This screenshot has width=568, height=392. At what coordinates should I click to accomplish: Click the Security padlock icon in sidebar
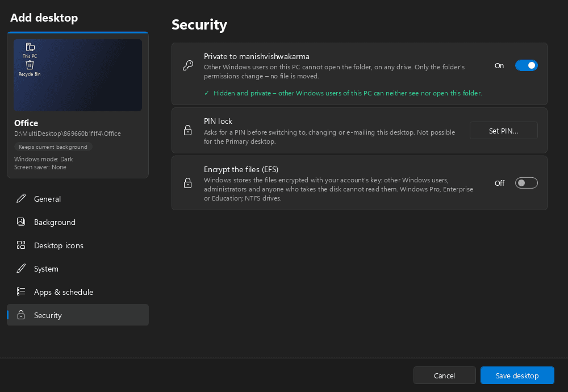coord(21,315)
